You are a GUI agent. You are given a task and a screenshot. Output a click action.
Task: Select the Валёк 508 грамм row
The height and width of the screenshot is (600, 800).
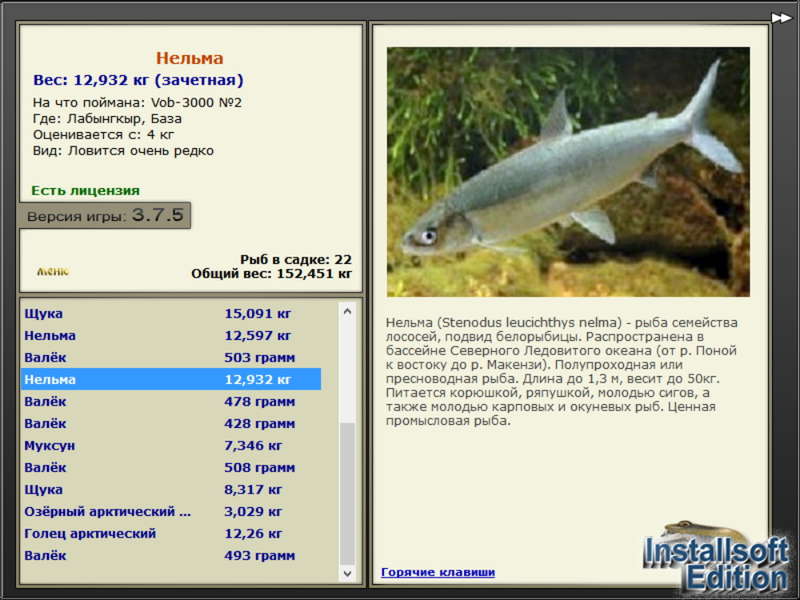point(171,467)
